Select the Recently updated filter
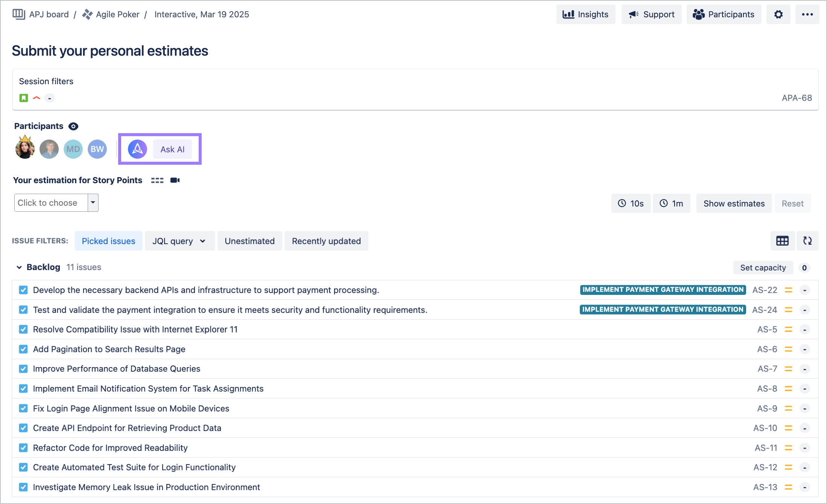The width and height of the screenshot is (827, 504). pos(326,241)
